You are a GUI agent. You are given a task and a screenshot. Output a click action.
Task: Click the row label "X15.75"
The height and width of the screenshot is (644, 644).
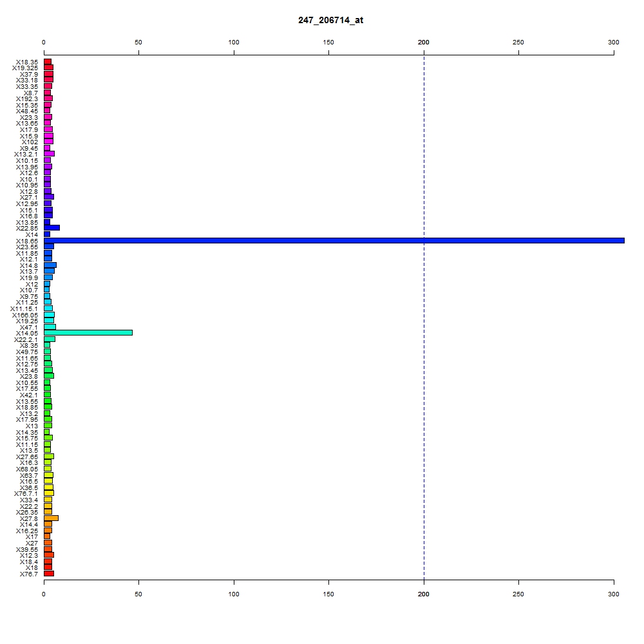point(27,439)
